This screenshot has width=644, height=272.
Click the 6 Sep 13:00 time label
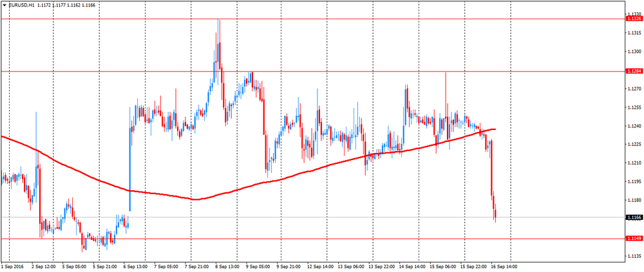click(x=135, y=267)
